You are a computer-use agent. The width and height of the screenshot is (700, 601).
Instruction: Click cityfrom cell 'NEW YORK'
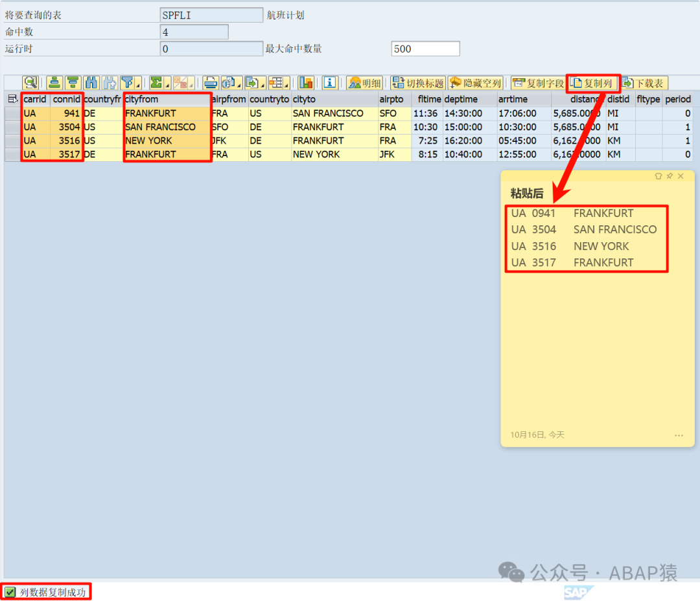pos(167,141)
